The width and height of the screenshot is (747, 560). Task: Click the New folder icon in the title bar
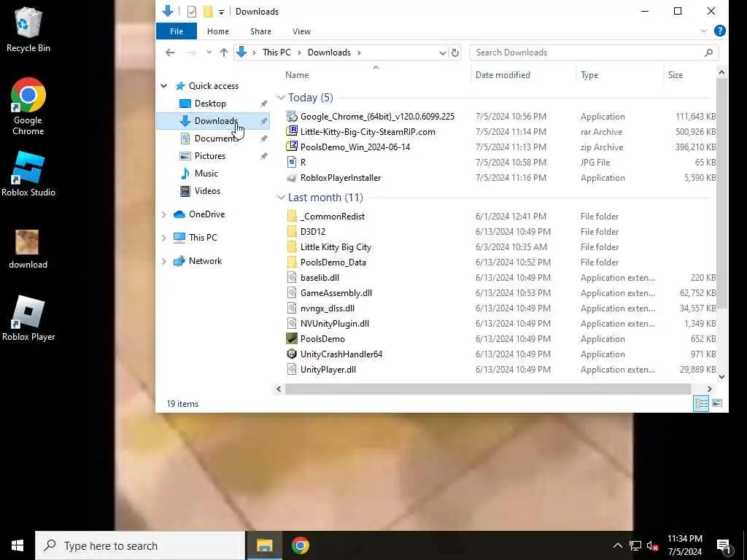coord(208,12)
